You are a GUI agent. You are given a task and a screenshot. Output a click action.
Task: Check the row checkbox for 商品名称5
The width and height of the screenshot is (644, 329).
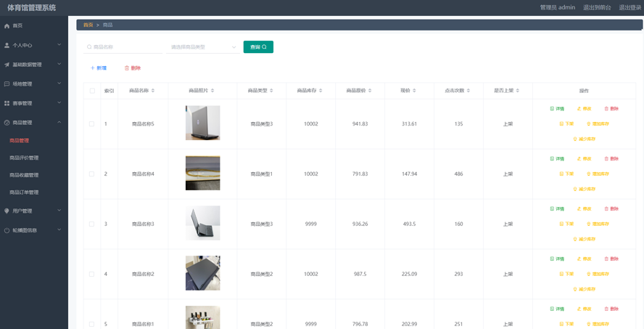(x=91, y=123)
